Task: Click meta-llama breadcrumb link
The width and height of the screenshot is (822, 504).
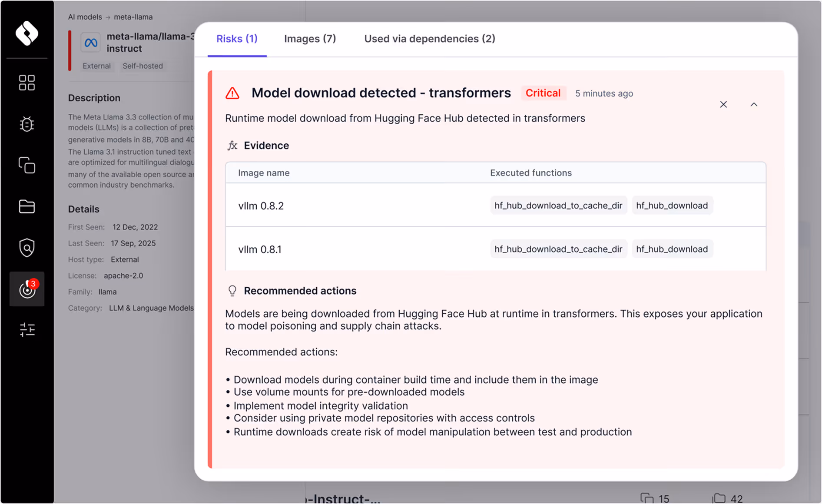Action: click(133, 17)
